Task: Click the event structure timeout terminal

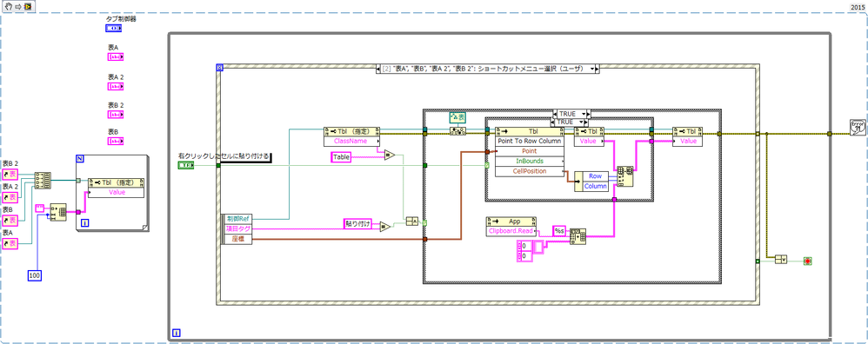Action: coord(220,68)
